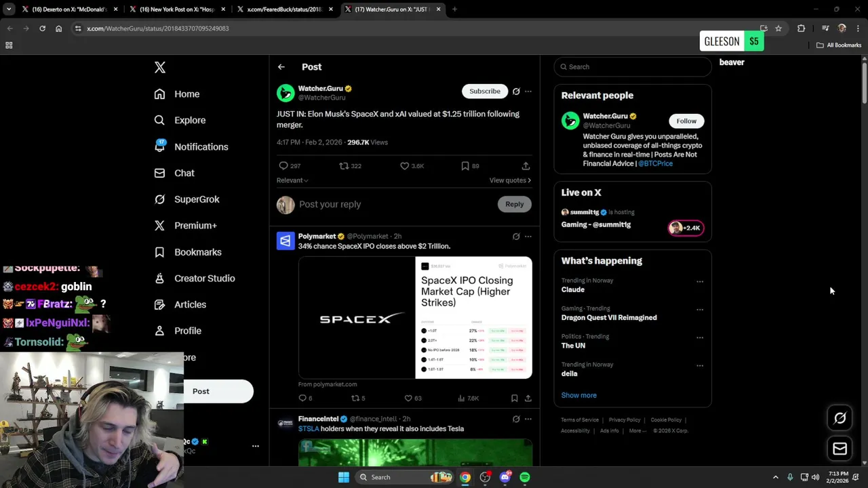The image size is (868, 488).
Task: Reload the page in Chrome
Action: [42, 28]
